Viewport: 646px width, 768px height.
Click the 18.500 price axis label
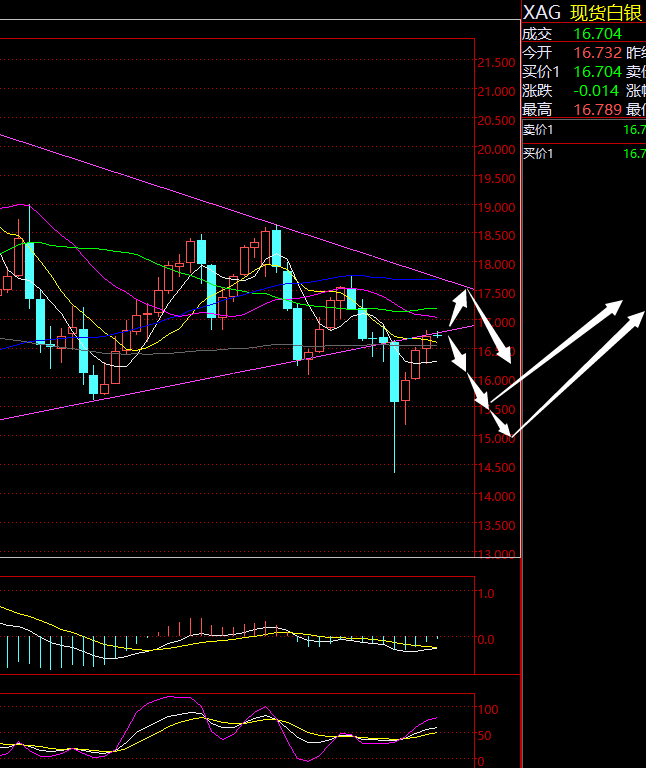click(x=496, y=236)
